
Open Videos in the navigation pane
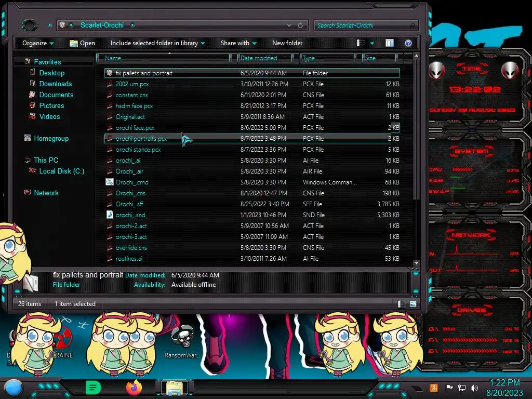(x=49, y=116)
